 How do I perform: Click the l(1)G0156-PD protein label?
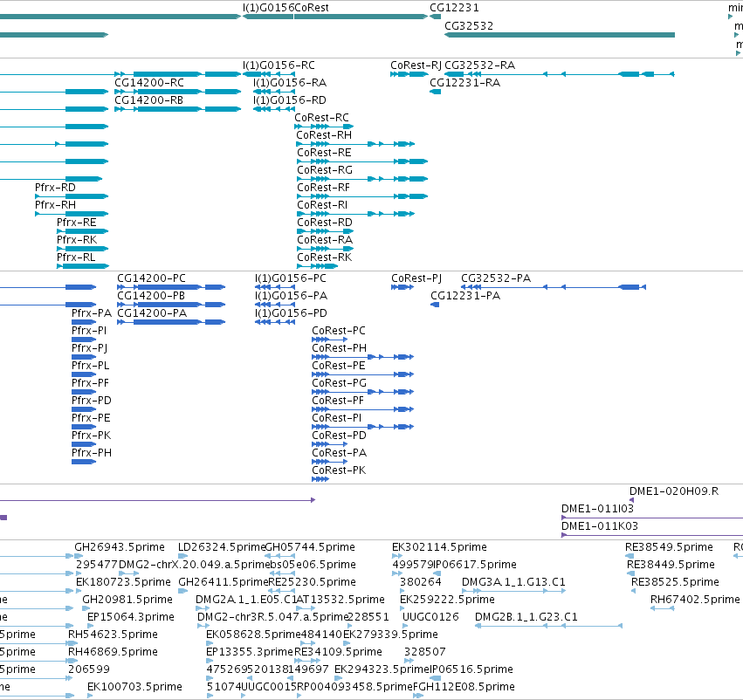291,313
